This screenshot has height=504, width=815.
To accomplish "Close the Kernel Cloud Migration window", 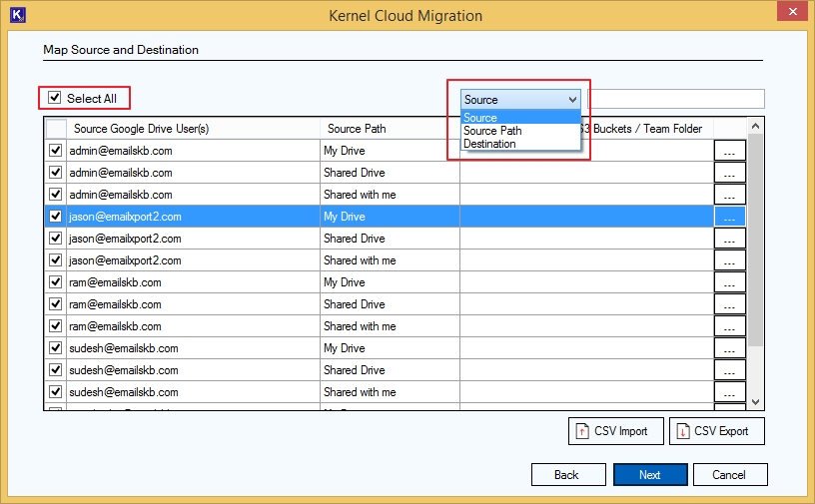I will click(792, 11).
